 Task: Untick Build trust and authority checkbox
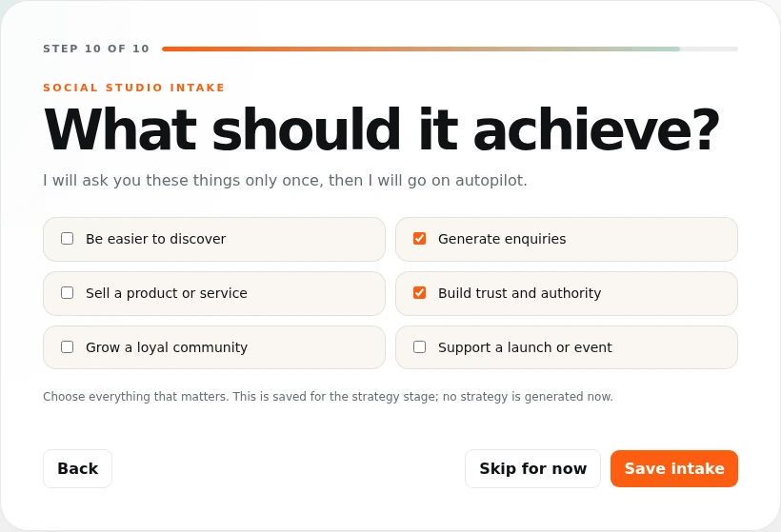click(x=419, y=293)
